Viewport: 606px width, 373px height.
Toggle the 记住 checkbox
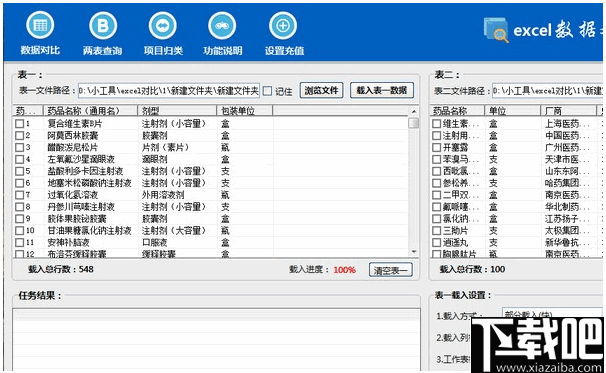tap(267, 91)
